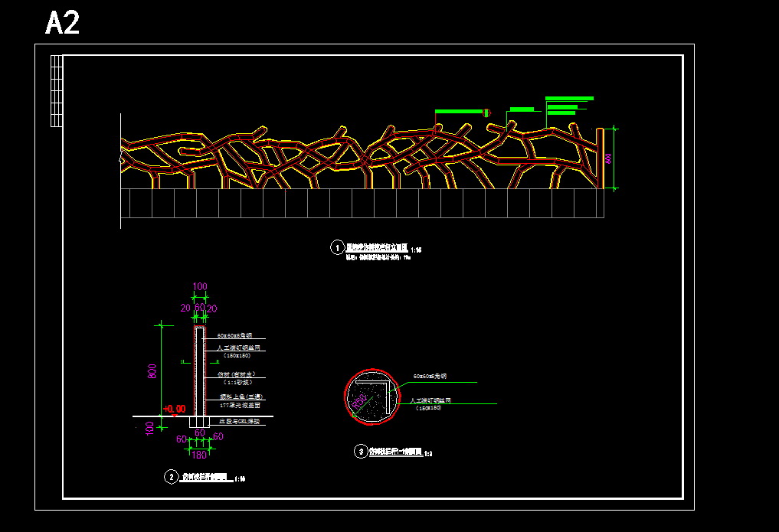Select the circled number 2 drawing marker
The height and width of the screenshot is (532, 779).
point(171,477)
